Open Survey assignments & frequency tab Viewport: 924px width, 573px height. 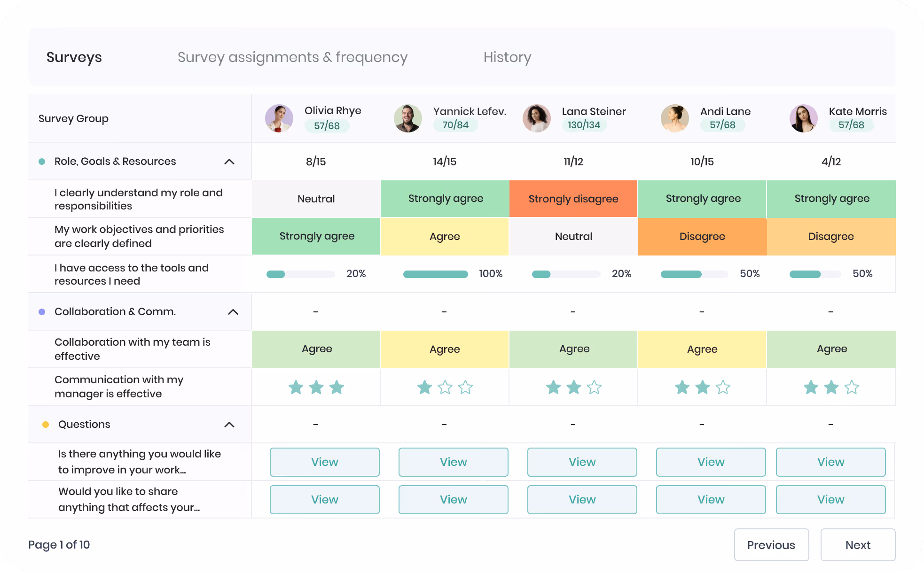(292, 57)
